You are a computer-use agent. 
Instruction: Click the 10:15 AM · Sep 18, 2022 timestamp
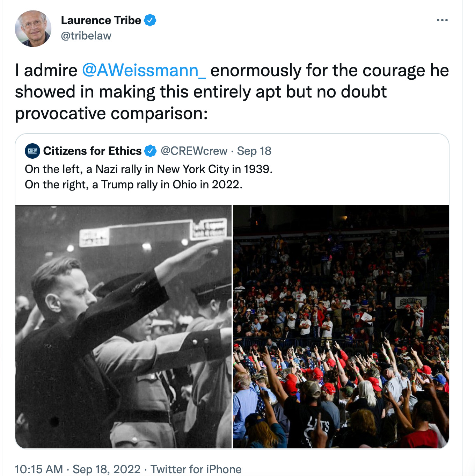(x=78, y=469)
